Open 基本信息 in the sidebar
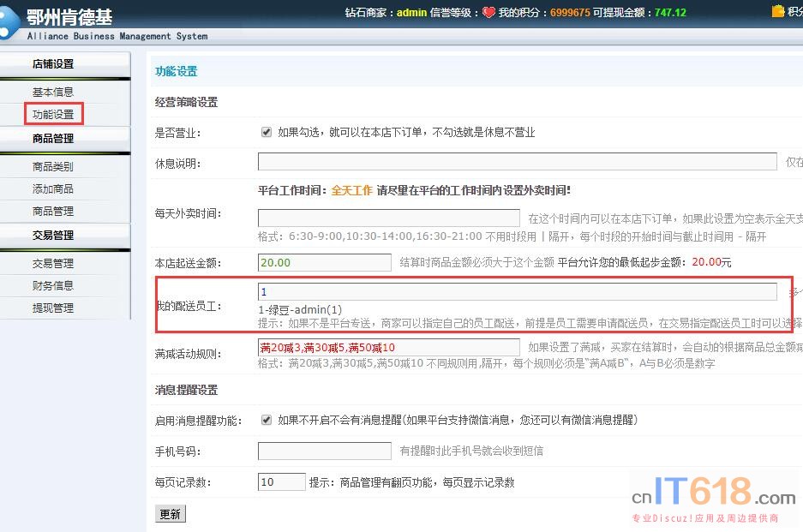The image size is (803, 532). pos(53,92)
